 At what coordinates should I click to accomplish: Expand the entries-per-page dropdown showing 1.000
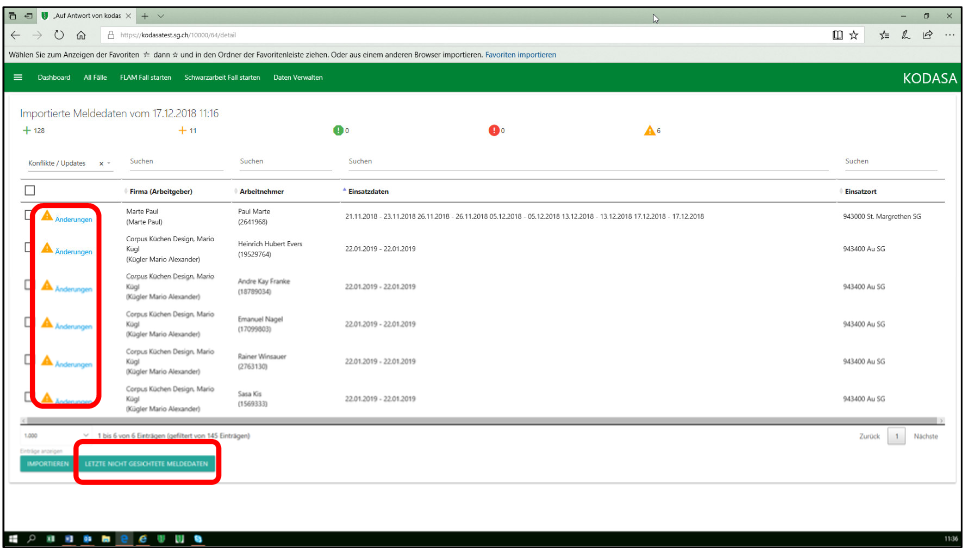[86, 436]
